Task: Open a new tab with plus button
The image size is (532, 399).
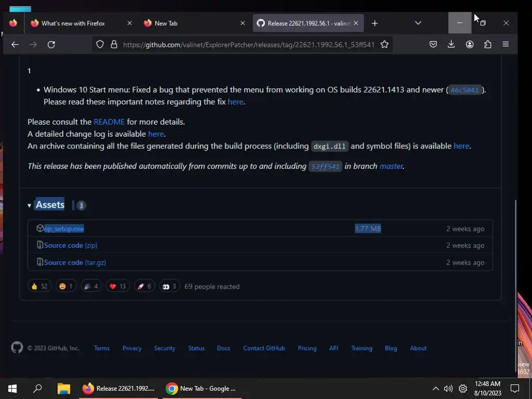Action: click(x=375, y=23)
